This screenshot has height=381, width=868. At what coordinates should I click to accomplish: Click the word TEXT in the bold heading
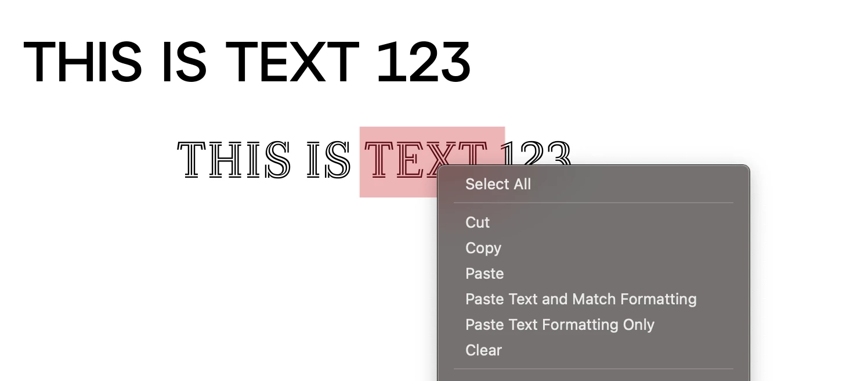292,62
